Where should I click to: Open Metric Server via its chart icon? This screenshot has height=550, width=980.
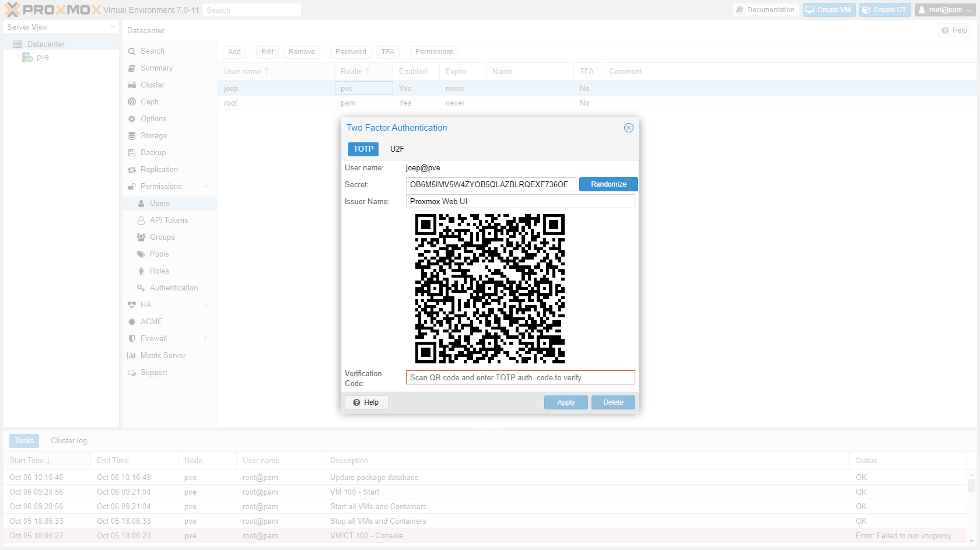[x=132, y=356]
